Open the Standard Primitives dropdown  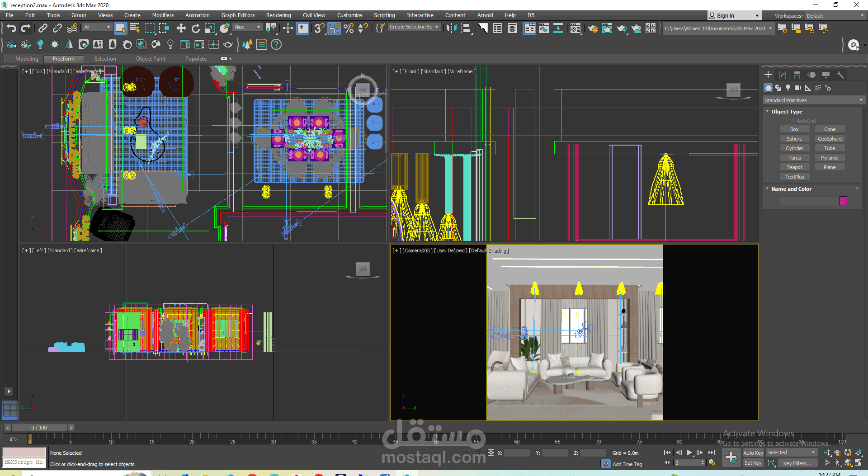pyautogui.click(x=813, y=100)
